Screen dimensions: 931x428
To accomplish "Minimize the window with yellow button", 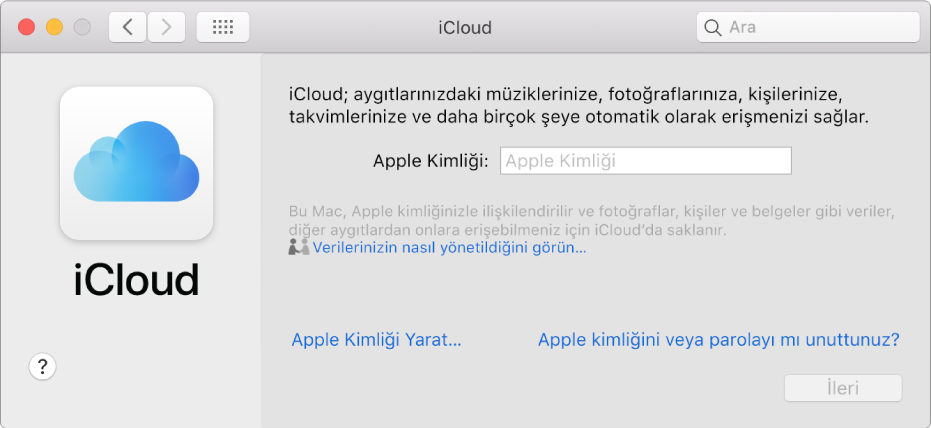I will pos(55,27).
